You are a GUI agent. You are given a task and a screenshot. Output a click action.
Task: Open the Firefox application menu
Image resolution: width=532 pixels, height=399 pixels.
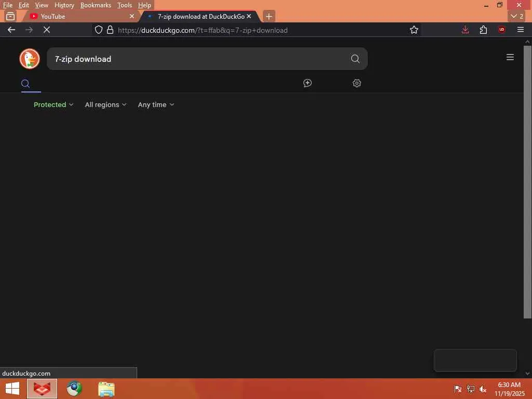(520, 30)
